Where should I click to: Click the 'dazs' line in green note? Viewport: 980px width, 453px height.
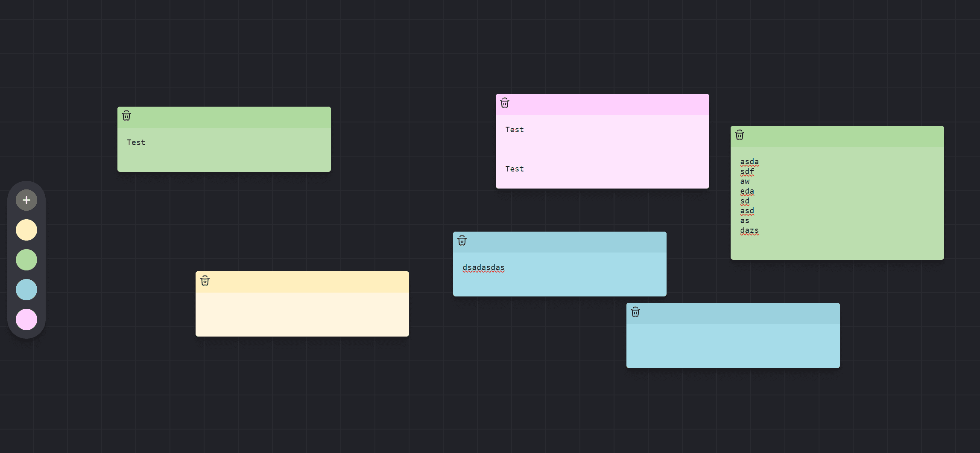(x=749, y=230)
